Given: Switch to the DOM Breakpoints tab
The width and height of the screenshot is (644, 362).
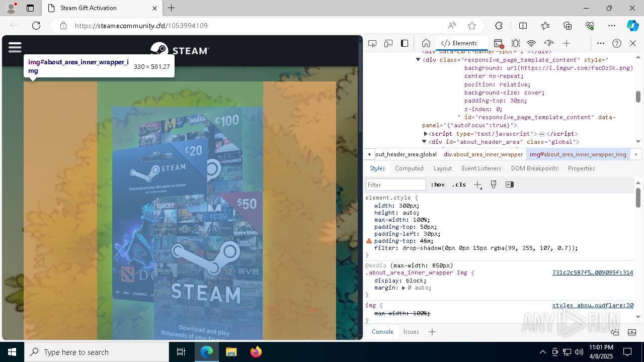Looking at the screenshot, I should [534, 168].
